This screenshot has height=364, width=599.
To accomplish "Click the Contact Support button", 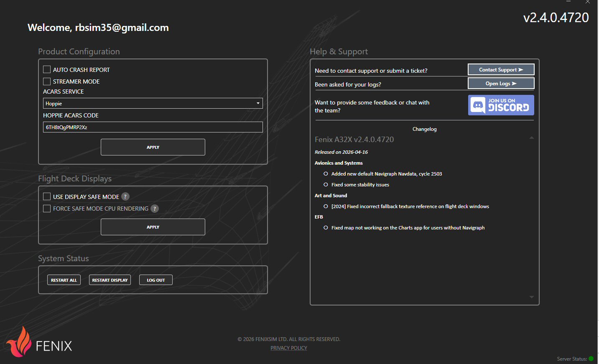I will point(501,69).
